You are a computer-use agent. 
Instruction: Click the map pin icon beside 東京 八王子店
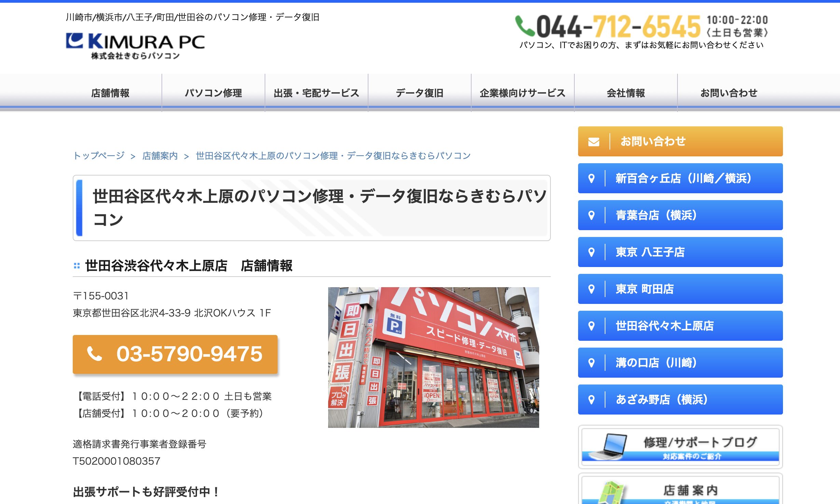[x=591, y=252]
